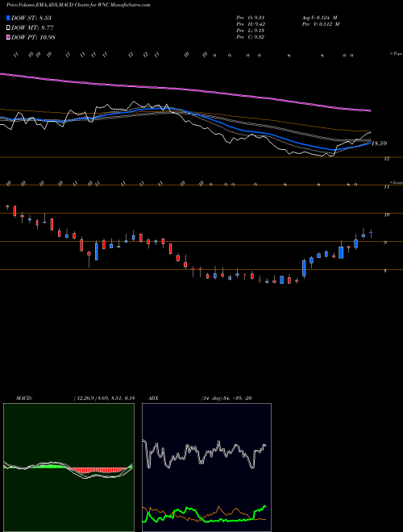The height and width of the screenshot is (532, 403).
Task: Click the blue DOW ST legend swatch
Action: pyautogui.click(x=8, y=18)
